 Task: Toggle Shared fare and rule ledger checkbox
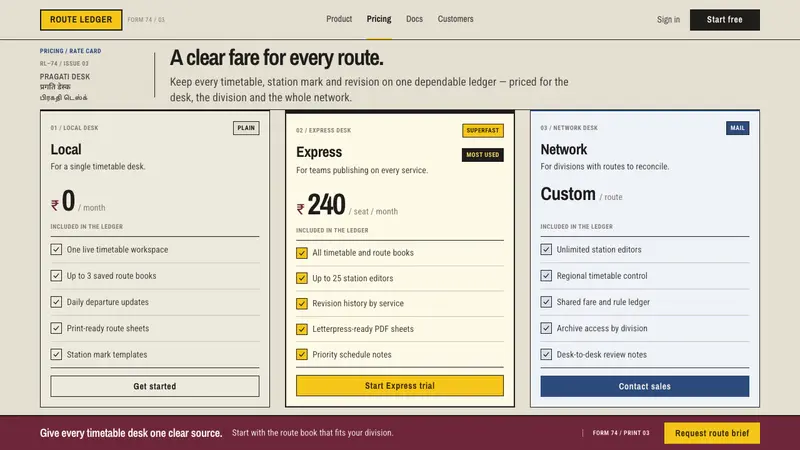546,302
